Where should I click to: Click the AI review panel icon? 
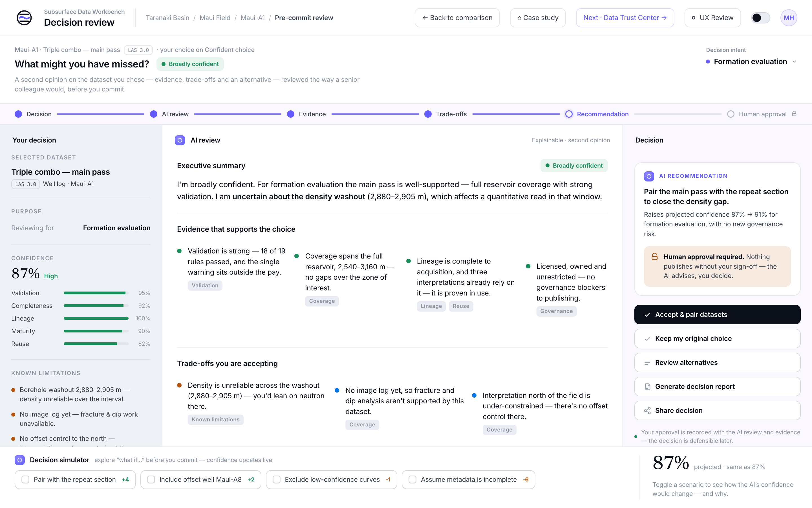[x=180, y=140]
